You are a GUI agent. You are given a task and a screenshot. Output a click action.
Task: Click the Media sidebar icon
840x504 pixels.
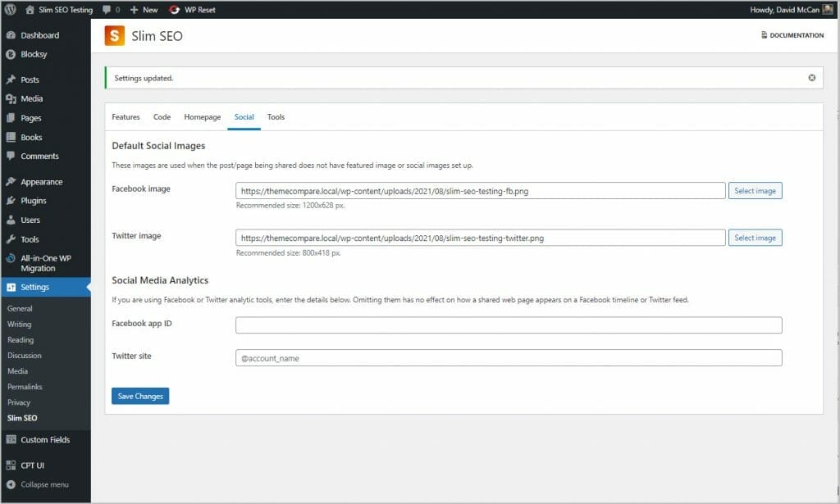tap(11, 99)
